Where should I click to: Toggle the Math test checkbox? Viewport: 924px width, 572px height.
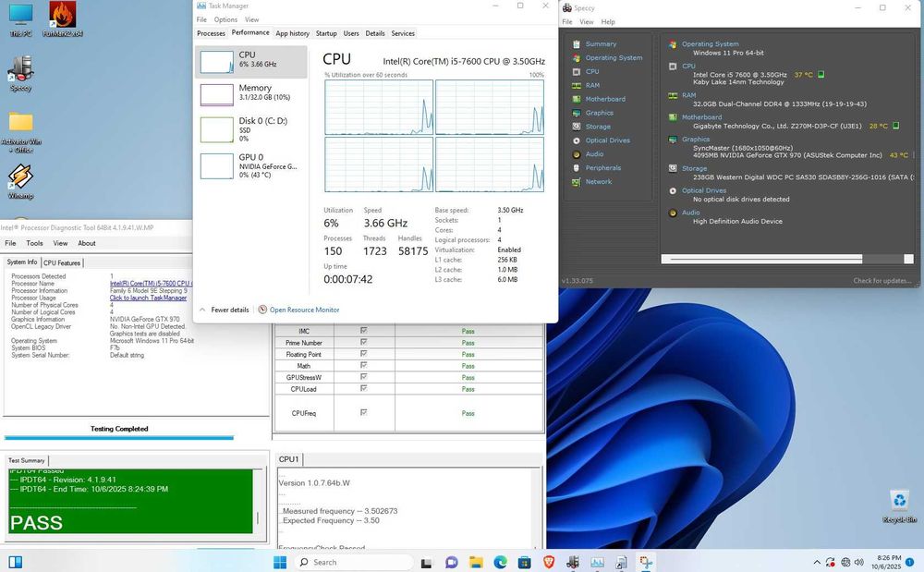tap(363, 365)
